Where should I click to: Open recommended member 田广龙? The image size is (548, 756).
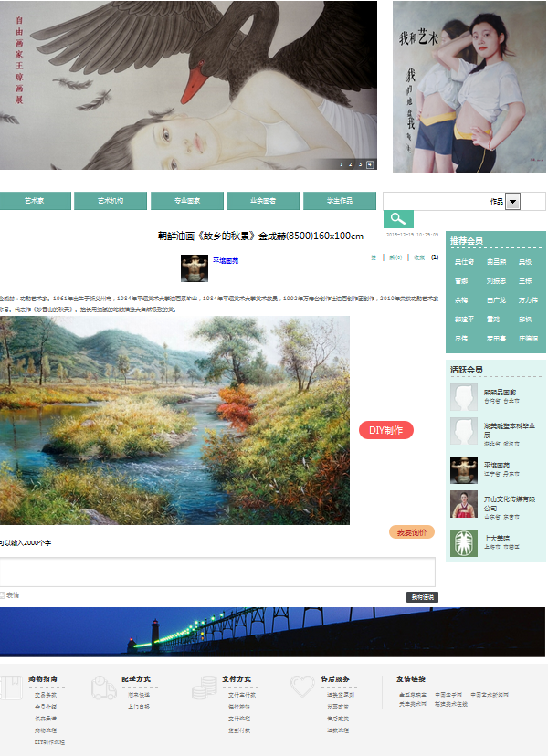[496, 300]
